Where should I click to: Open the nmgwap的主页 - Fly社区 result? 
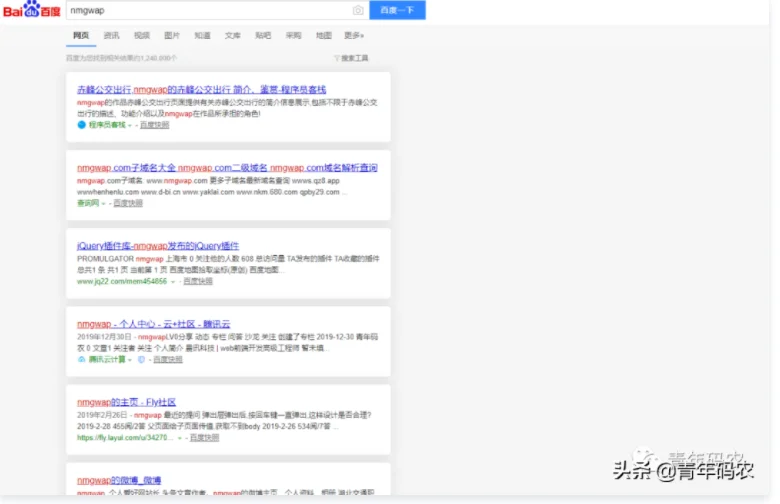point(126,402)
